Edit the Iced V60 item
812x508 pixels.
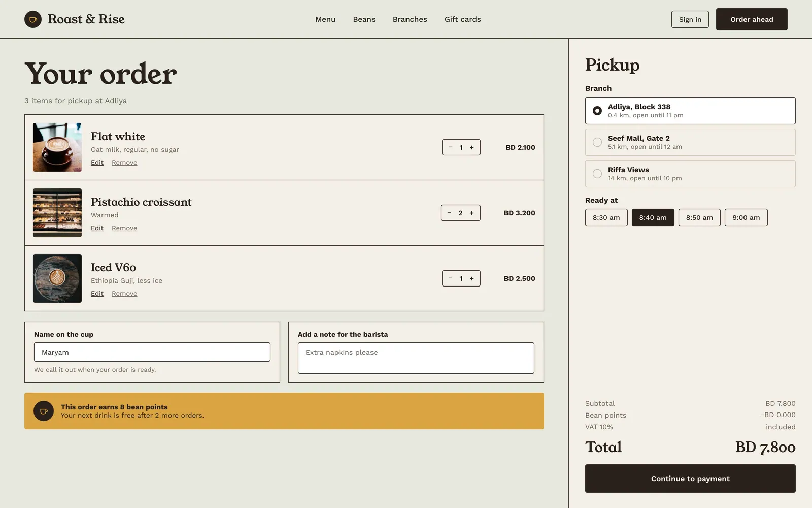[x=97, y=294]
